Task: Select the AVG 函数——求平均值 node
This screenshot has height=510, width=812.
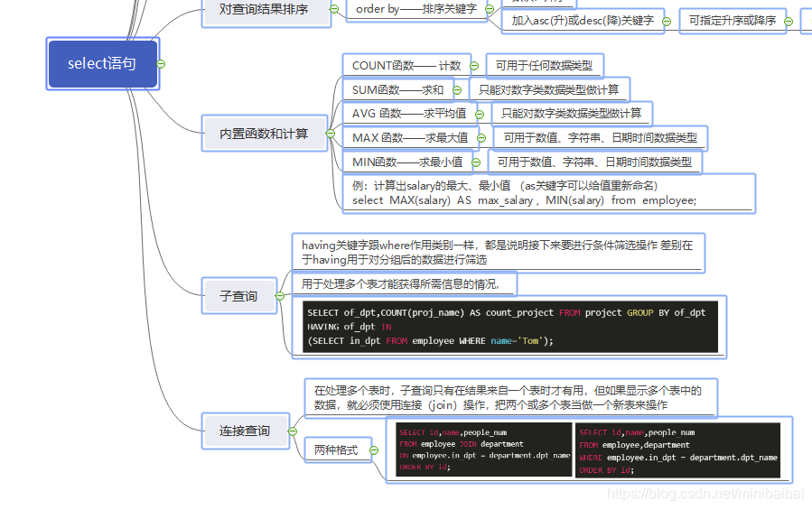Action: click(409, 114)
